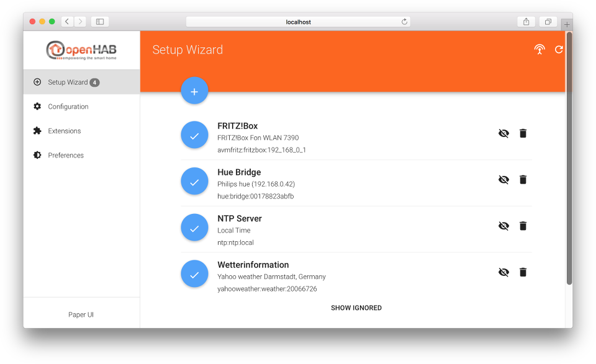Start discovery scan with the antenna icon
Viewport: 596px width, 364px height.
pos(540,50)
